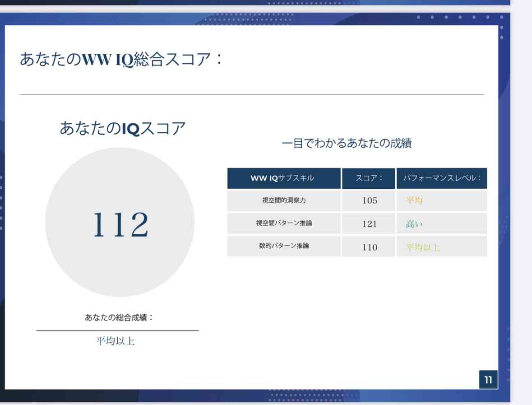Select the 視空間的洞察力 row label
The image size is (532, 405).
284,200
